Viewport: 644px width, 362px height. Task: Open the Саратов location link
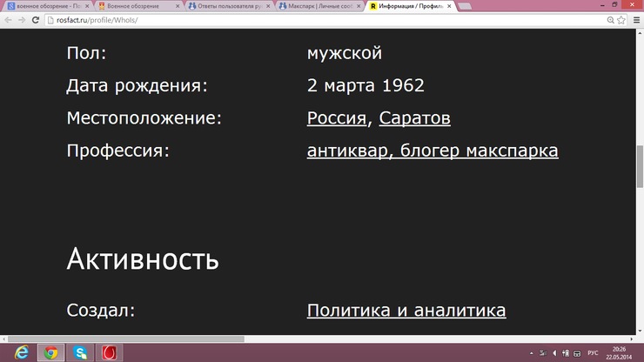414,118
